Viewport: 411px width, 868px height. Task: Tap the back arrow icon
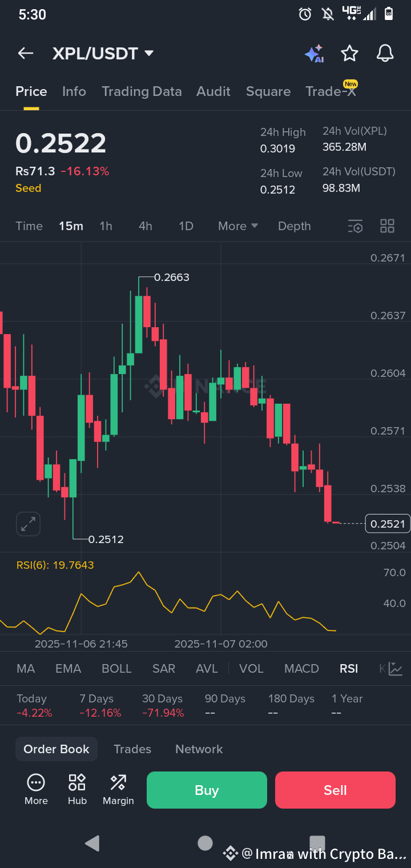click(26, 54)
